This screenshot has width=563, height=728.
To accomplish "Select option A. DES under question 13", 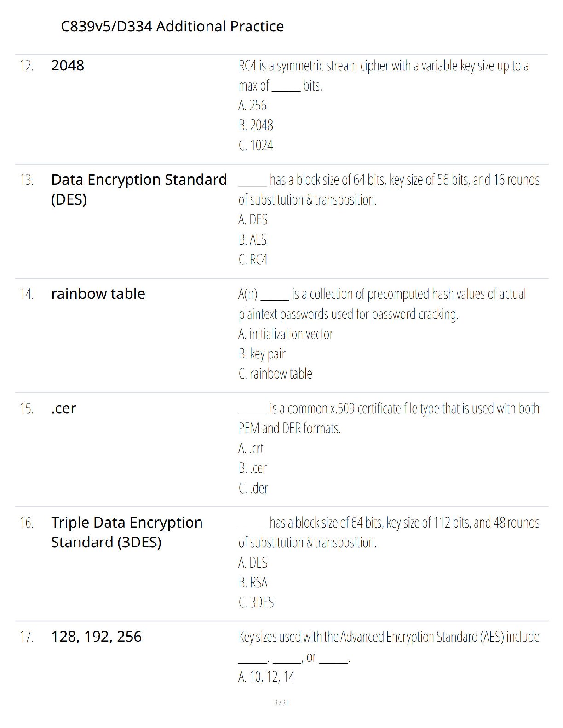I will click(253, 220).
